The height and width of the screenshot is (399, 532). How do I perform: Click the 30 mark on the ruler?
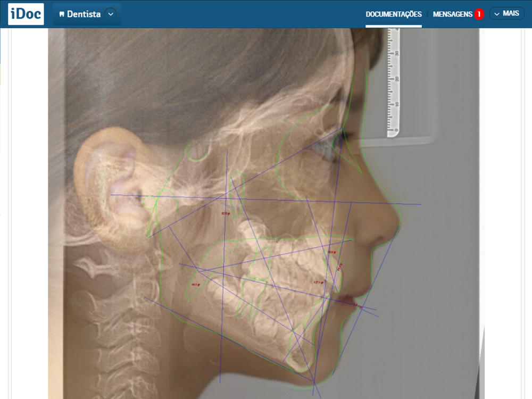(397, 53)
